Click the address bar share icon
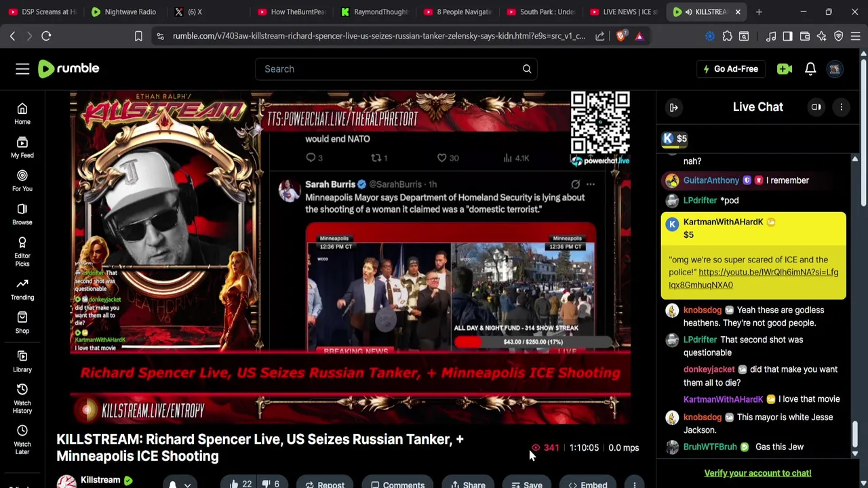This screenshot has width=868, height=488. pos(599,36)
